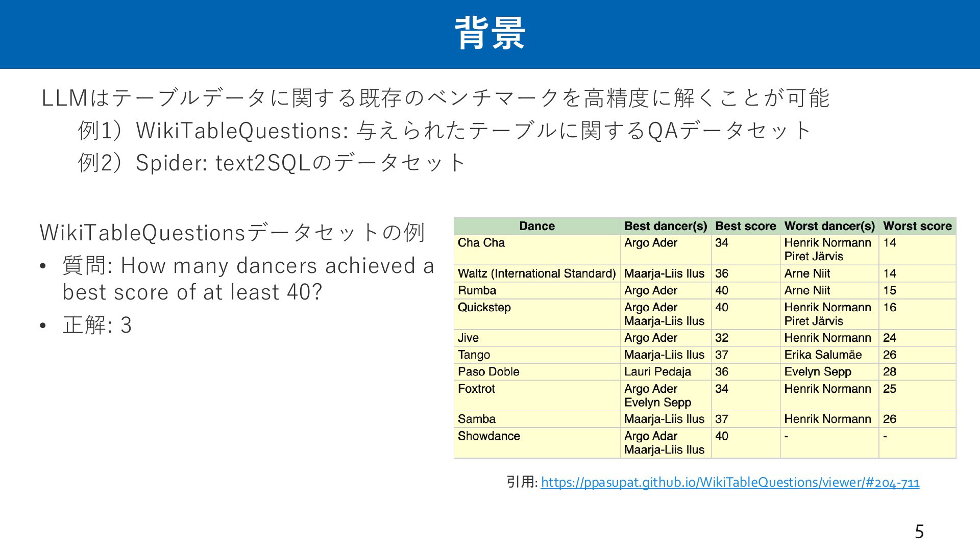Click the heading 'WikiTableQuestionsデータセットの例'
The height and width of the screenshot is (551, 980).
pyautogui.click(x=232, y=233)
